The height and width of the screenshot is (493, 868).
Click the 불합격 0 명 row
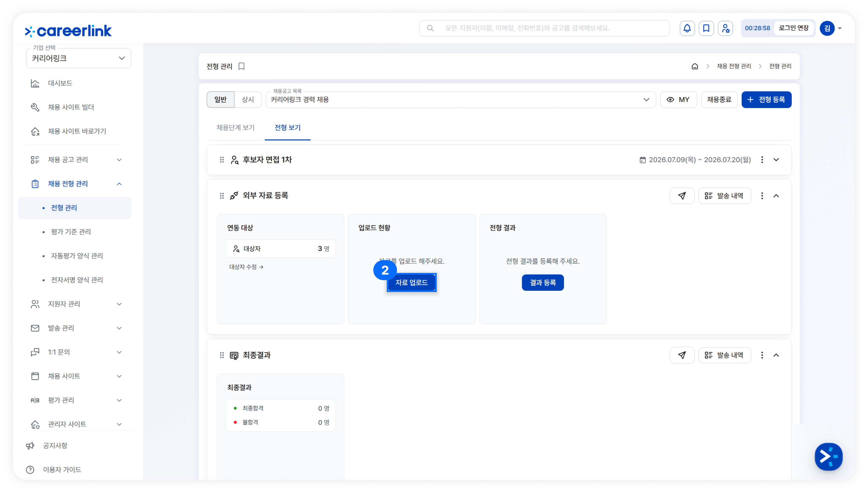click(281, 422)
